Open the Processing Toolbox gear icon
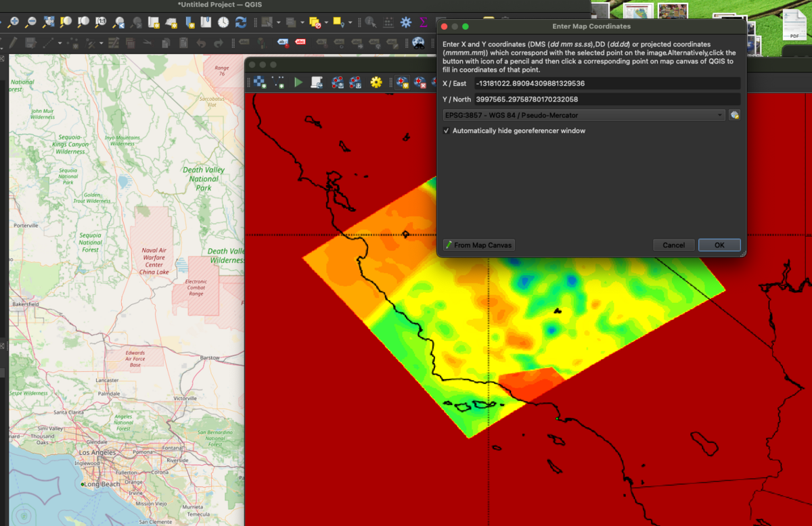 406,22
